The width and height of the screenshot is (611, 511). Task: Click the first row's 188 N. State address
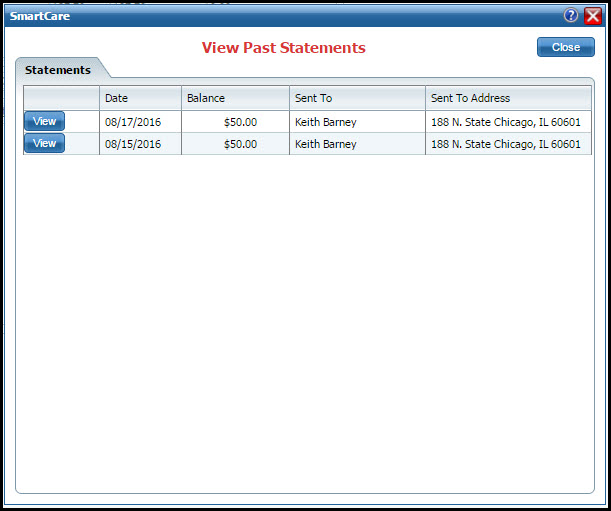tap(505, 122)
